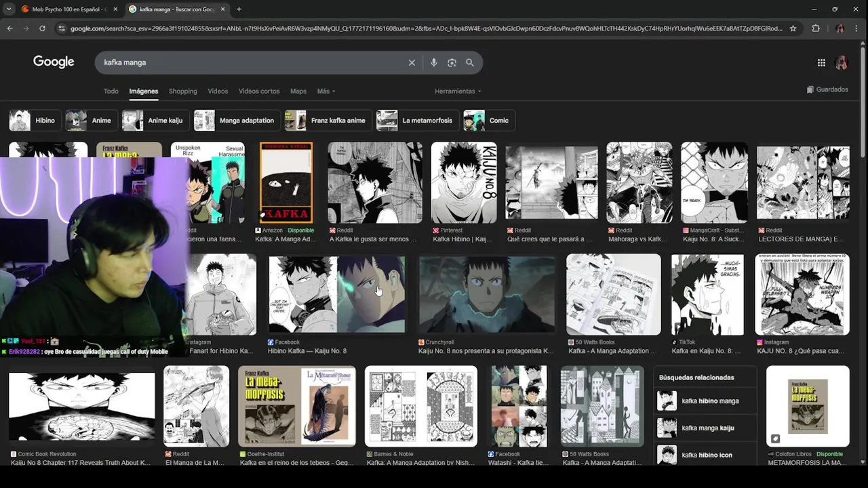
Task: Open the Google apps grid
Action: coord(821,62)
